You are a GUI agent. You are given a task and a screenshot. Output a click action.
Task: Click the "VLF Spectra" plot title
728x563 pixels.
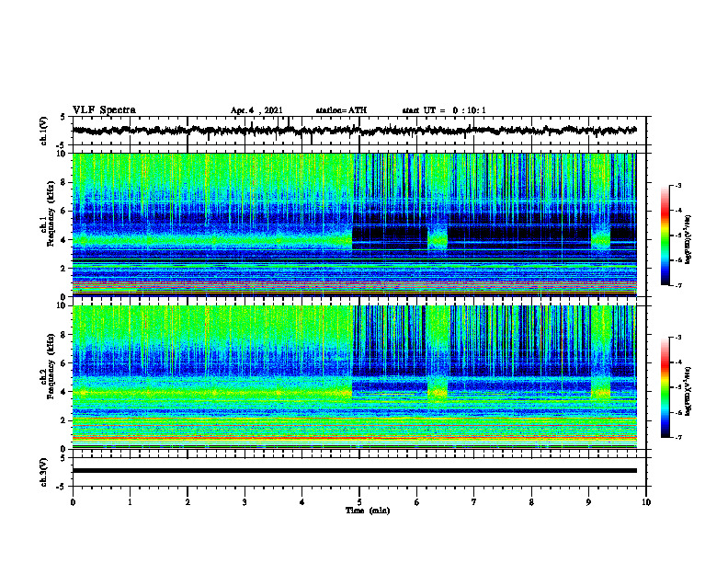(x=104, y=110)
